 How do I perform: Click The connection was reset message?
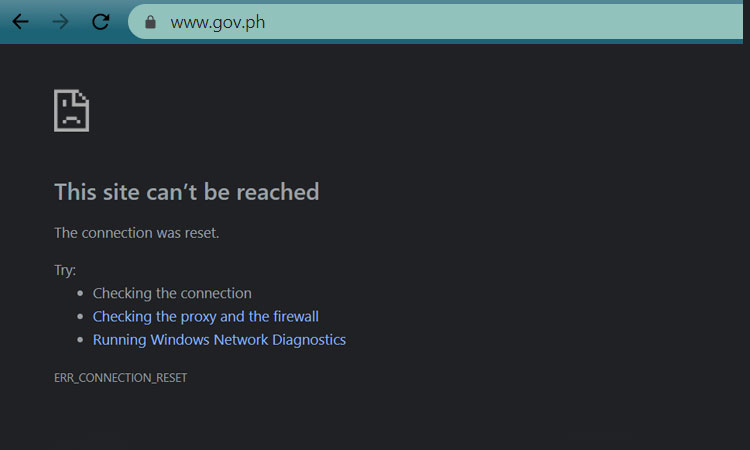tap(136, 233)
